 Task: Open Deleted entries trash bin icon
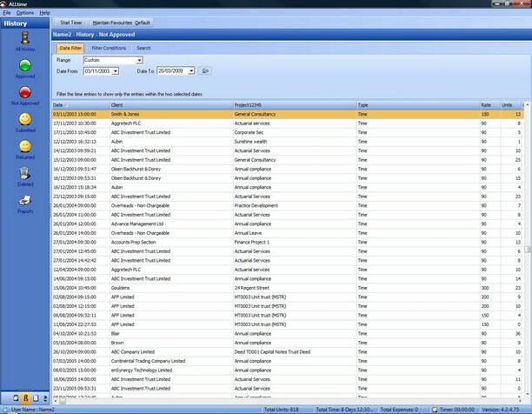coord(25,173)
